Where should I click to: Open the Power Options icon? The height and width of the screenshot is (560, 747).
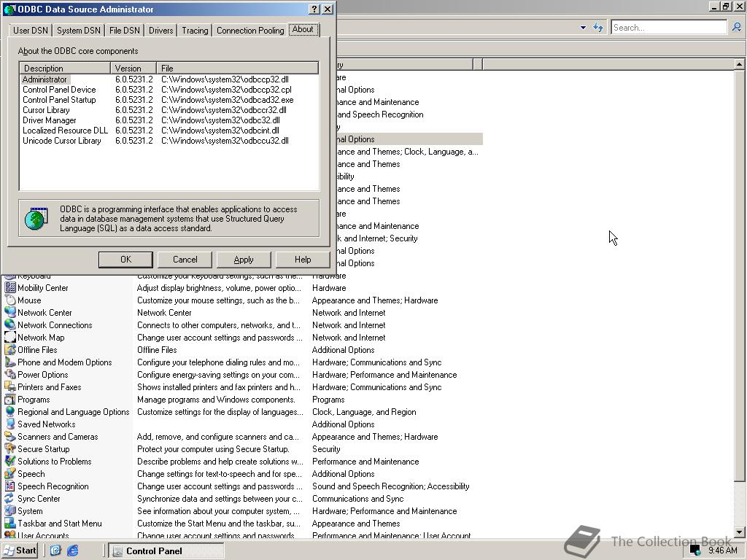tap(10, 374)
